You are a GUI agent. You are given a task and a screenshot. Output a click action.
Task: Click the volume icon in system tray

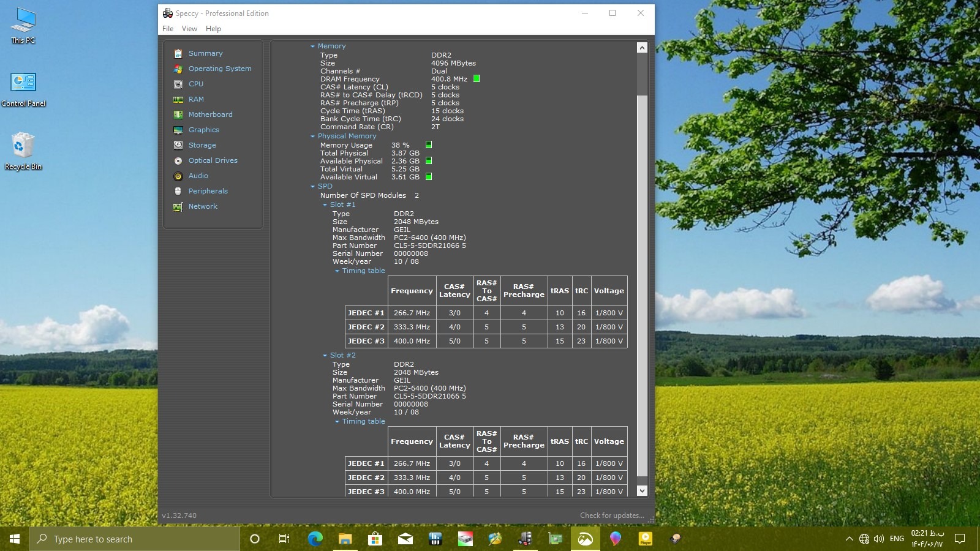879,539
